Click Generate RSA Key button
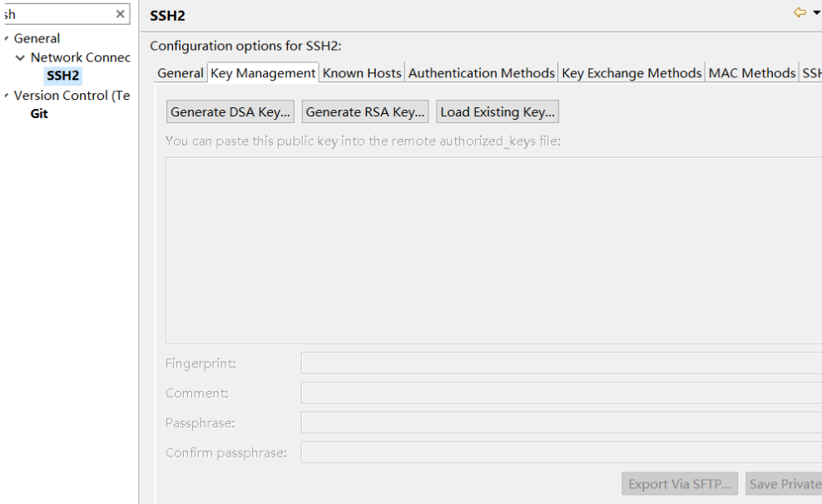 [x=365, y=112]
